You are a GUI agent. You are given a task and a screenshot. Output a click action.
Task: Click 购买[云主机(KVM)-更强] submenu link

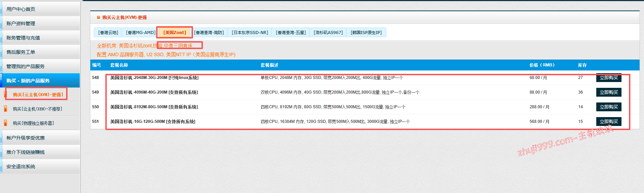(38, 95)
